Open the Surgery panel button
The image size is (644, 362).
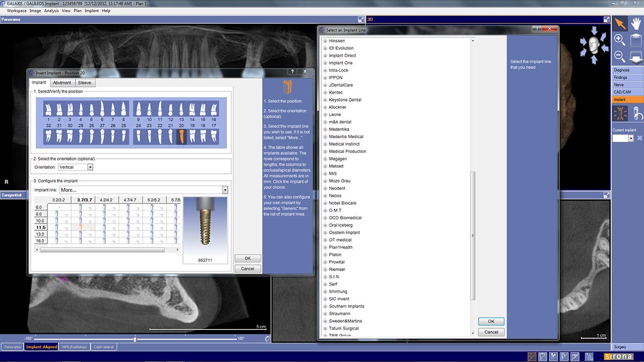pos(628,347)
